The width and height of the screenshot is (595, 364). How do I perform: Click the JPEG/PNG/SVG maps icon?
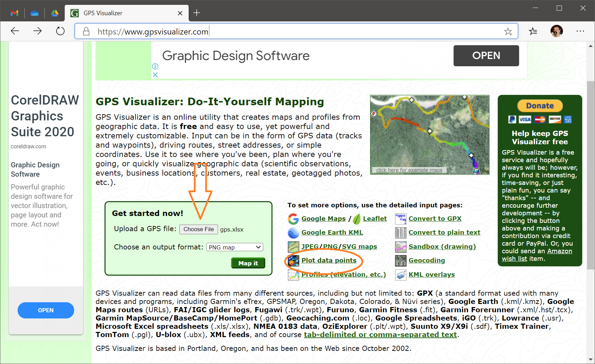pyautogui.click(x=293, y=247)
